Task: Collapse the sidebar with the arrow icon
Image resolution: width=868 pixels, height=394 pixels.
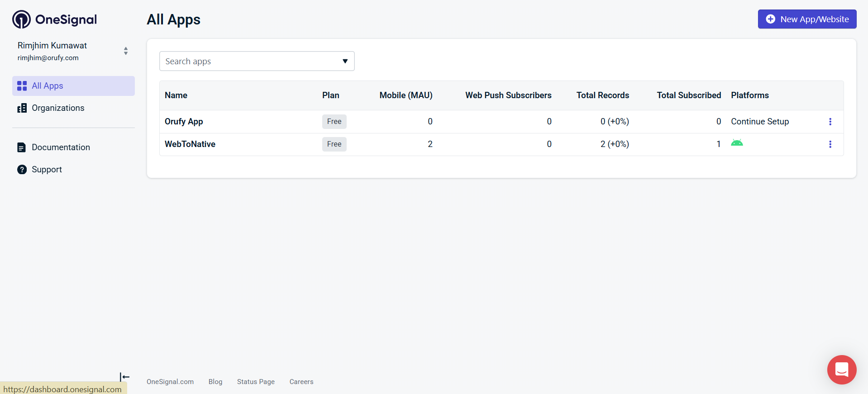Action: tap(124, 377)
